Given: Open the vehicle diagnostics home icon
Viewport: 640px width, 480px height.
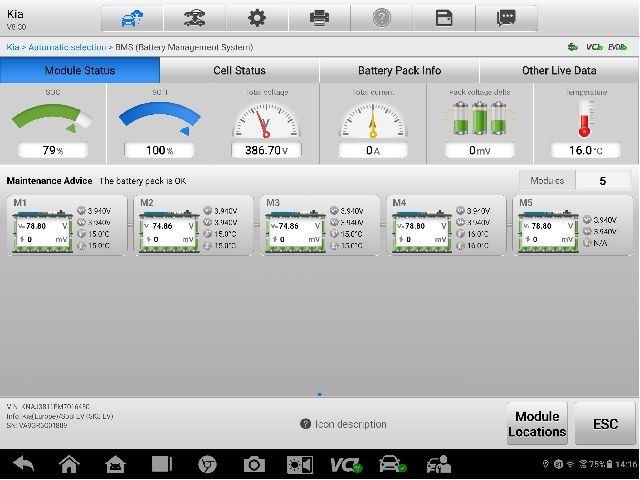Looking at the screenshot, I should click(132, 18).
